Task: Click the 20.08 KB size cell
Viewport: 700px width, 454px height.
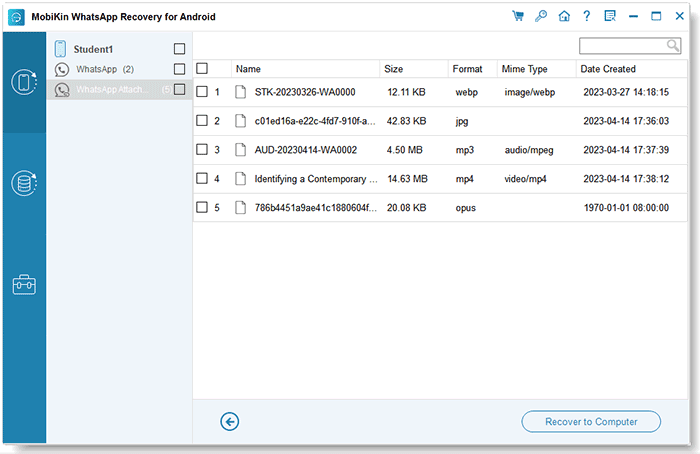Action: tap(406, 208)
